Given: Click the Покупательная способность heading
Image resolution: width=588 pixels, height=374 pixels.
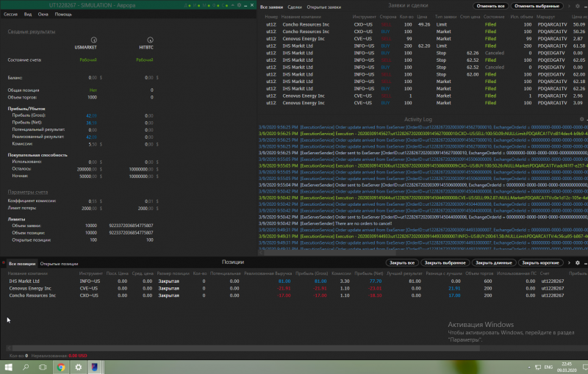Looking at the screenshot, I should pyautogui.click(x=37, y=155).
